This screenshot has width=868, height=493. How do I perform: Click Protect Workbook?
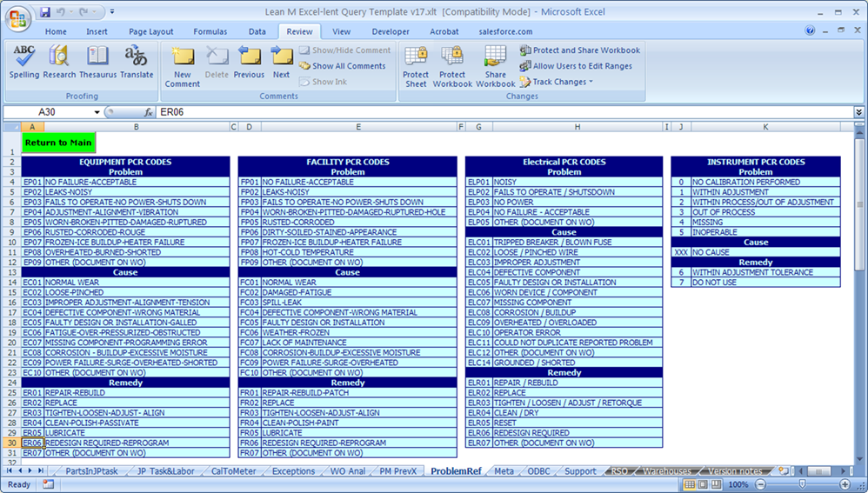point(452,67)
